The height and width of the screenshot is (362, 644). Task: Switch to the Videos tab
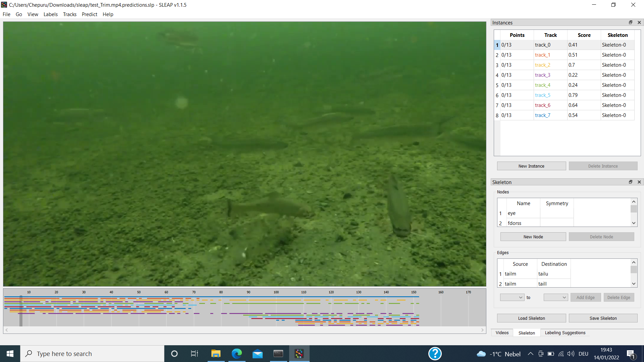click(x=502, y=333)
